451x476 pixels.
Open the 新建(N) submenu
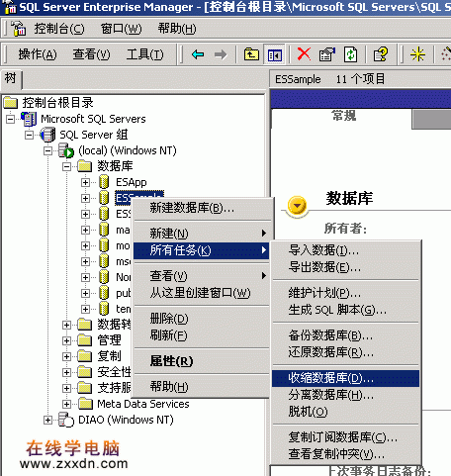(202, 234)
